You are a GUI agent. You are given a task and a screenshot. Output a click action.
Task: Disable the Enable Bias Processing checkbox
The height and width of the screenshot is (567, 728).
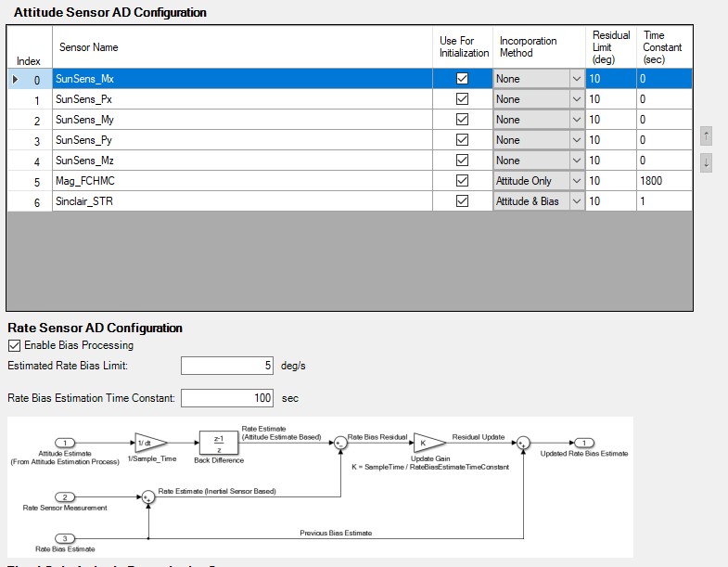coord(15,345)
